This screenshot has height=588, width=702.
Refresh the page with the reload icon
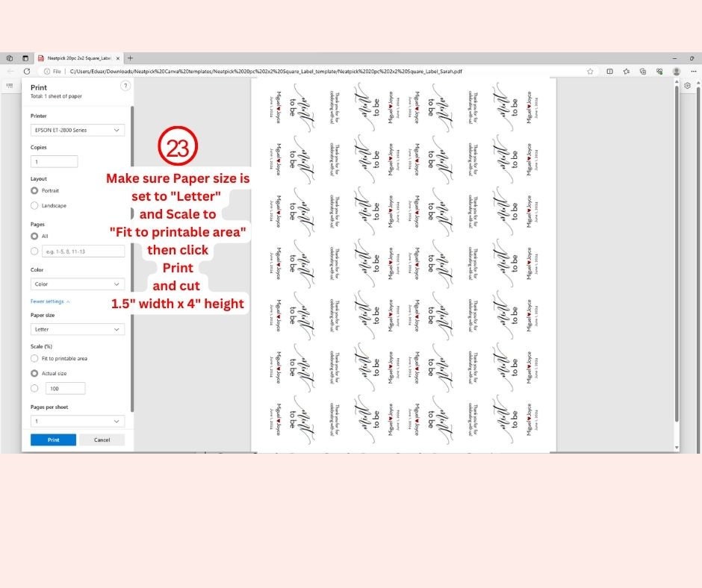pyautogui.click(x=27, y=71)
